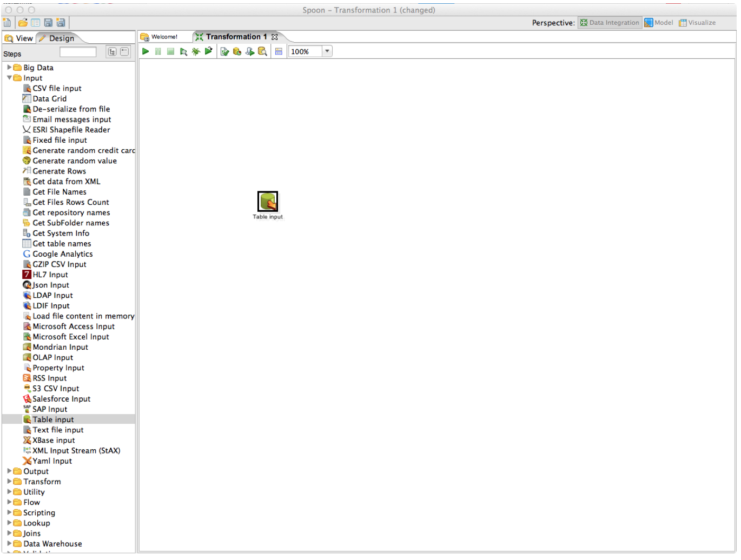Switch to Visualize perspective
Image resolution: width=741 pixels, height=560 pixels.
[697, 23]
